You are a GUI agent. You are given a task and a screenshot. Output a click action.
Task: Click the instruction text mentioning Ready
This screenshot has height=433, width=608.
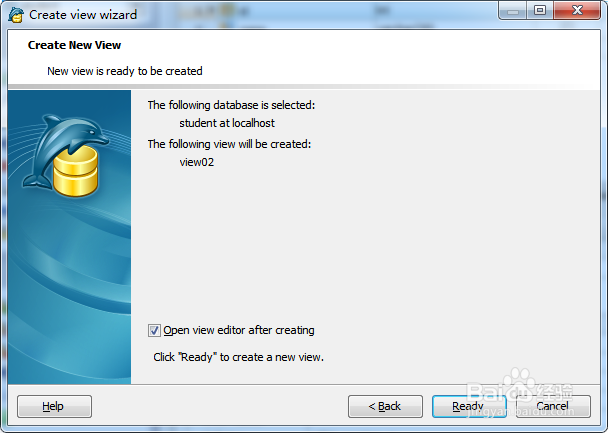click(x=238, y=357)
